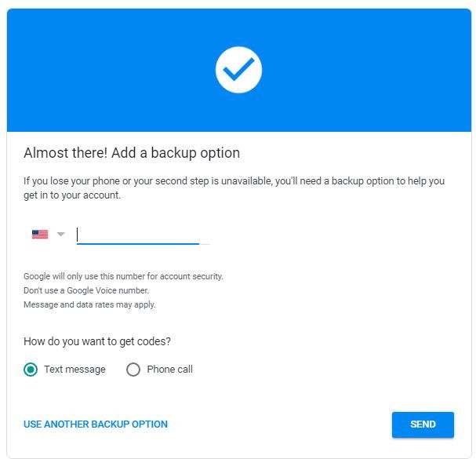Select the Phone call radio button
Image resolution: width=476 pixels, height=459 pixels.
[x=133, y=370]
